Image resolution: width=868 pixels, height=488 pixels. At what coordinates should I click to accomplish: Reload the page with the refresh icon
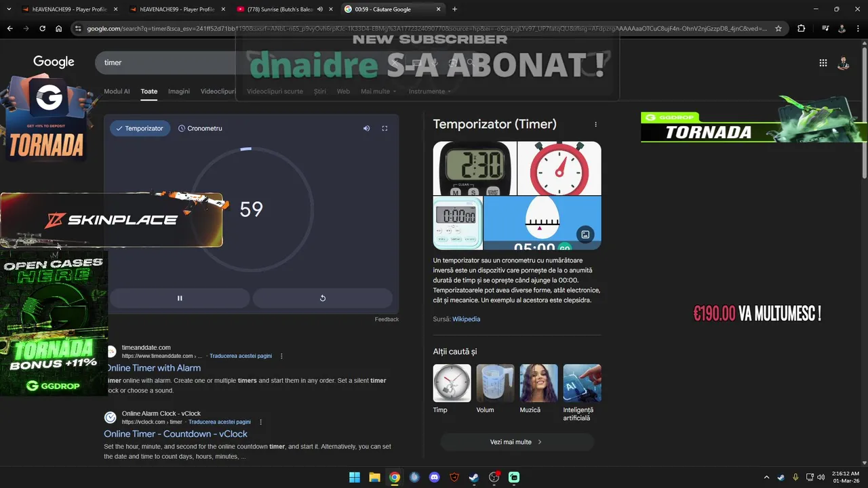tap(42, 28)
